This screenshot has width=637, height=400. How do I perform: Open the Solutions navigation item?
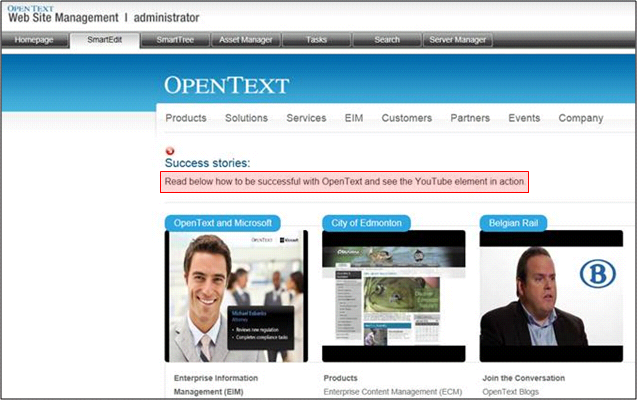pos(246,118)
